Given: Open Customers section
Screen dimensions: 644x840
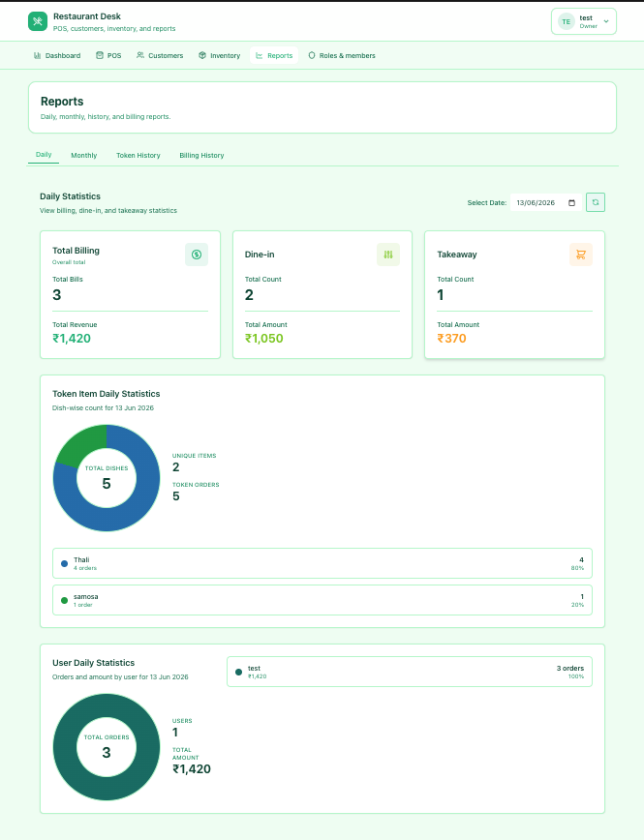Looking at the screenshot, I should pos(160,55).
